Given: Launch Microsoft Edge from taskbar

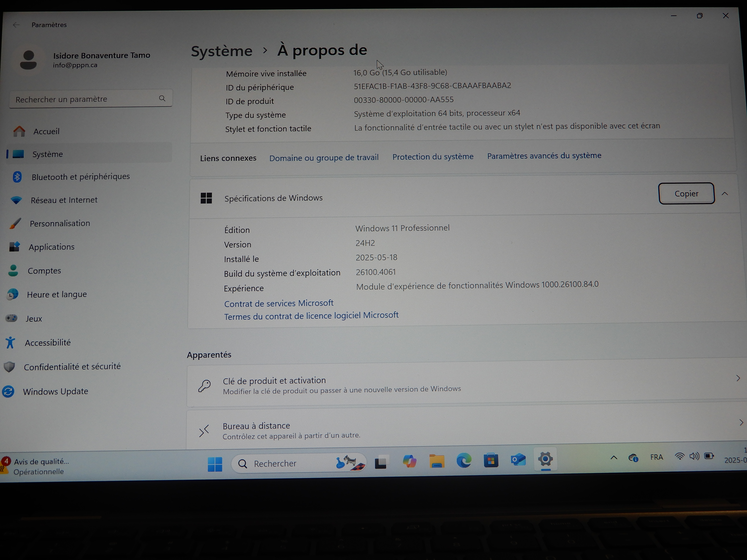Looking at the screenshot, I should 464,460.
